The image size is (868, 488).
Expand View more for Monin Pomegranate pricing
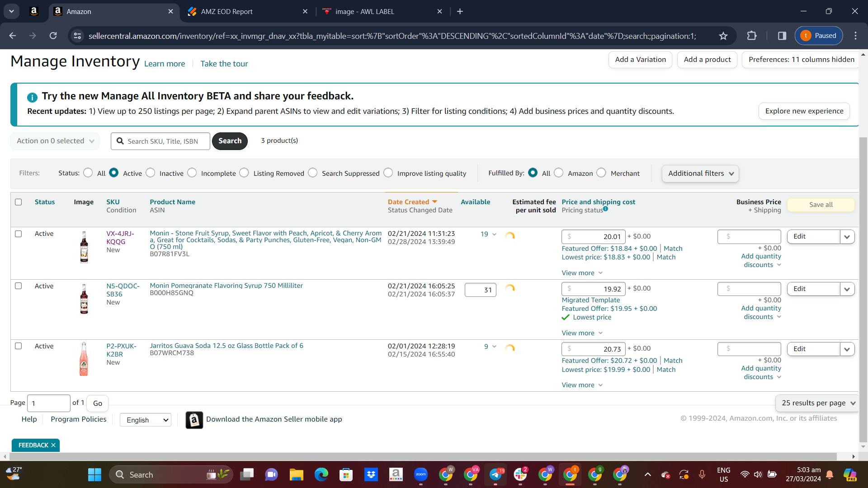(x=582, y=333)
